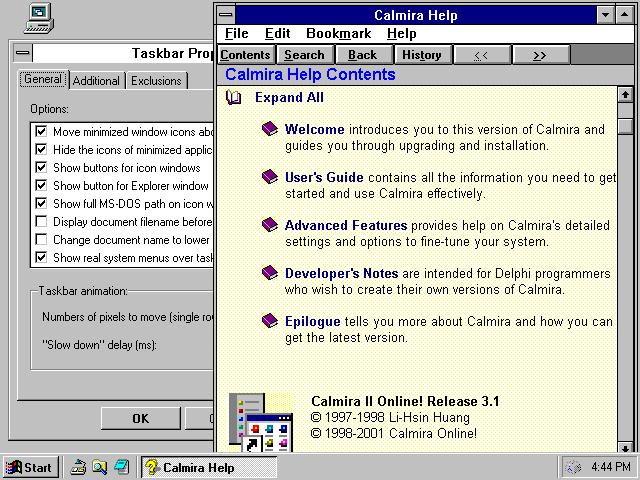The width and height of the screenshot is (640, 480).
Task: Open the Welcome help topic
Action: point(315,129)
